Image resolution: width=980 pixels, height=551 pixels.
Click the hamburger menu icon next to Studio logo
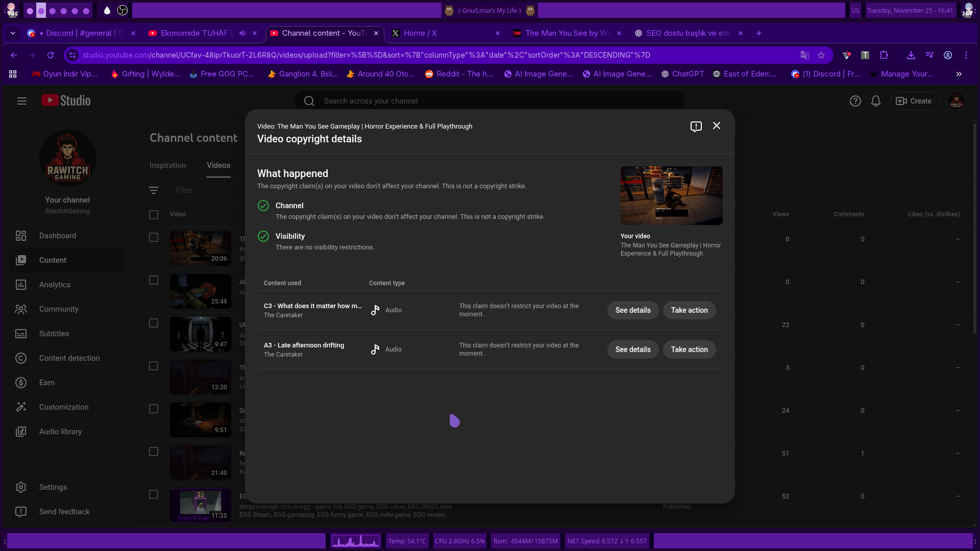tap(21, 101)
